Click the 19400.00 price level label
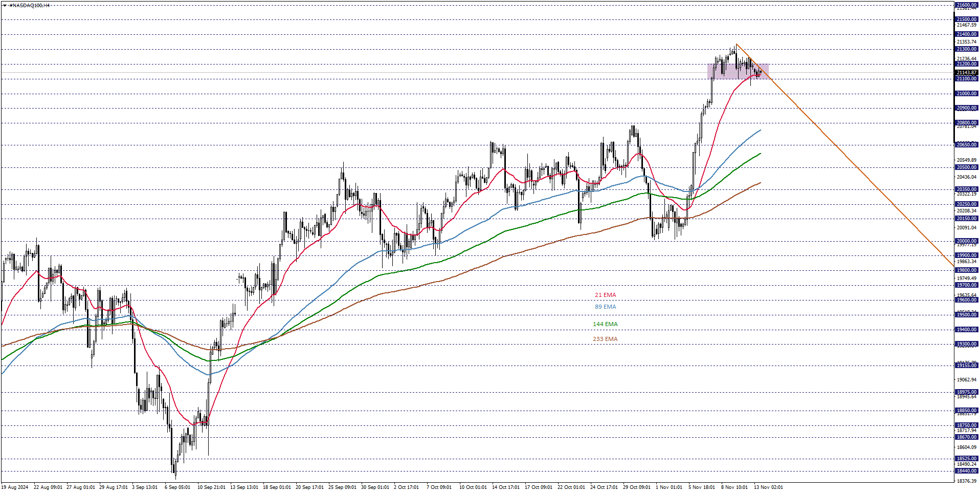The height and width of the screenshot is (493, 980). pyautogui.click(x=967, y=330)
